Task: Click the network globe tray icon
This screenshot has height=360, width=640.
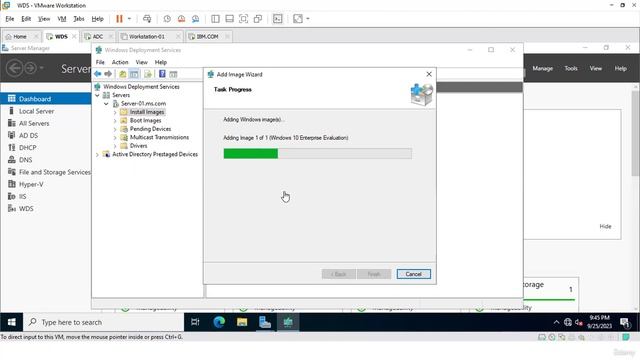Action: (x=568, y=322)
